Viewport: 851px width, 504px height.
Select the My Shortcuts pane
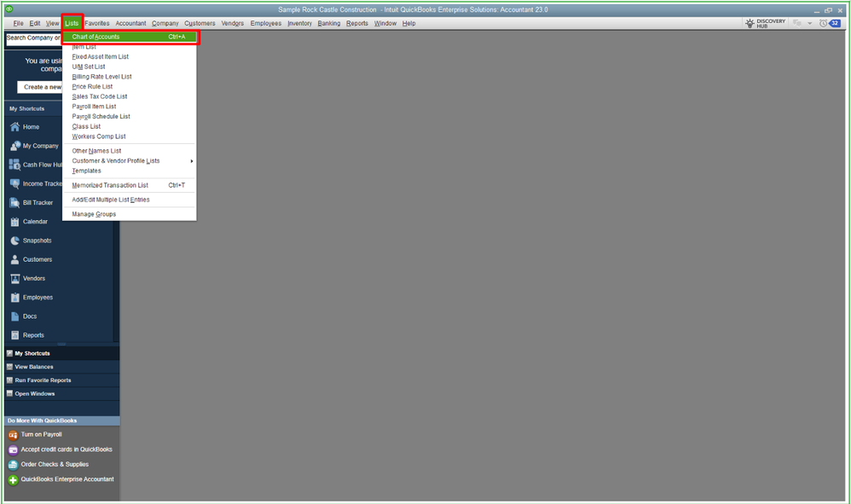[x=62, y=353]
